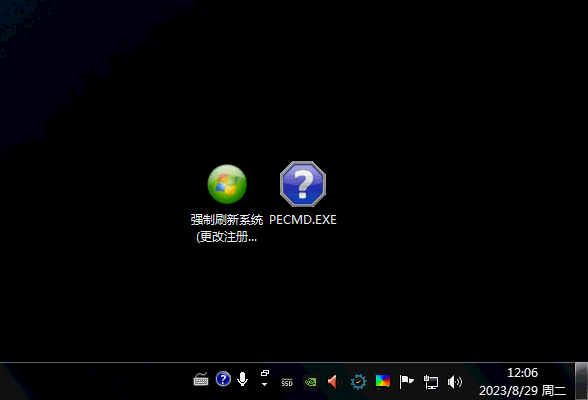Click the microphone tray icon

pos(243,379)
